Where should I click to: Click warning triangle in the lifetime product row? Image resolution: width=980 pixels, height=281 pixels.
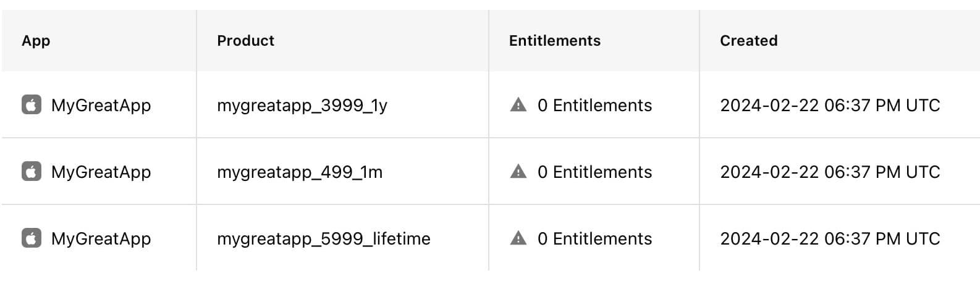[x=518, y=238]
